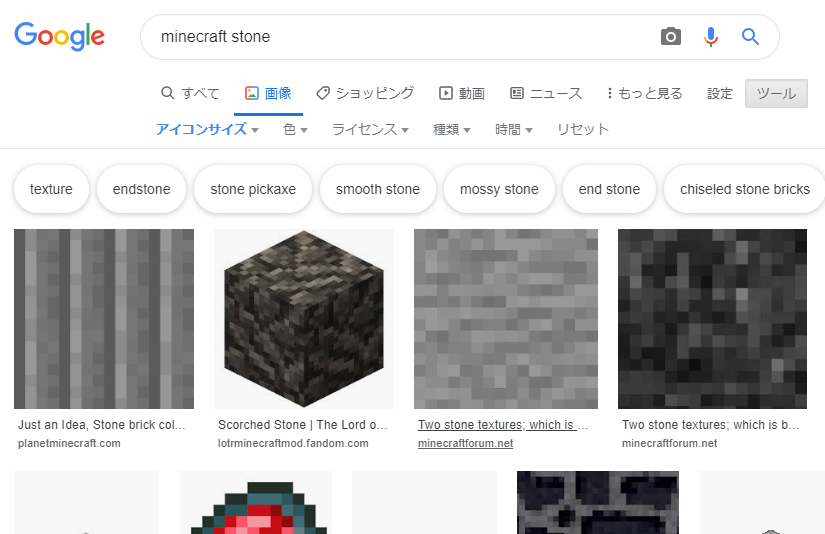Choose the 'stone pickaxe' chip
This screenshot has width=825, height=534.
coord(253,189)
